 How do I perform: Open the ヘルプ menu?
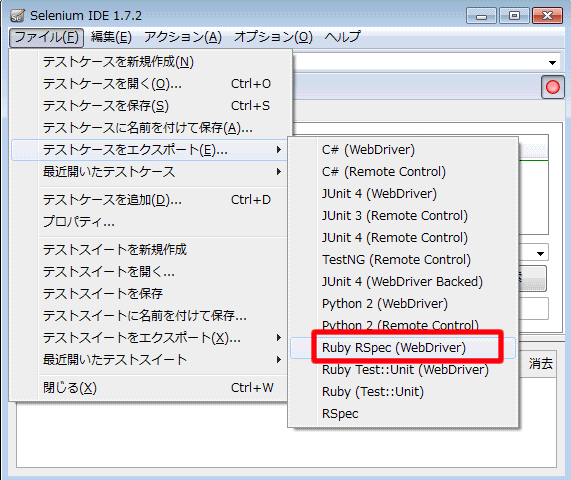click(342, 37)
